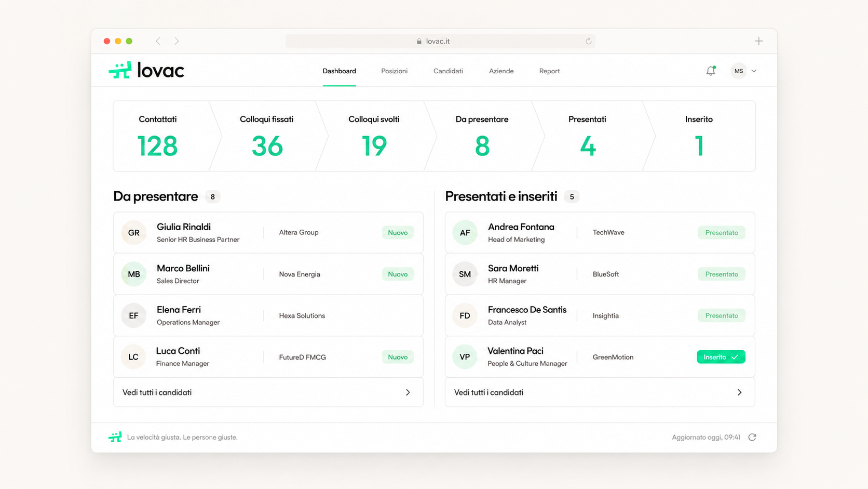868x489 pixels.
Task: Select the Dashboard tab
Action: [x=339, y=71]
